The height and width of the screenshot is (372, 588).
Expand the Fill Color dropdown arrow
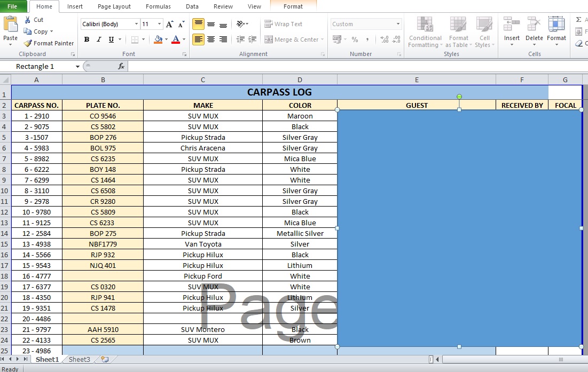(166, 39)
